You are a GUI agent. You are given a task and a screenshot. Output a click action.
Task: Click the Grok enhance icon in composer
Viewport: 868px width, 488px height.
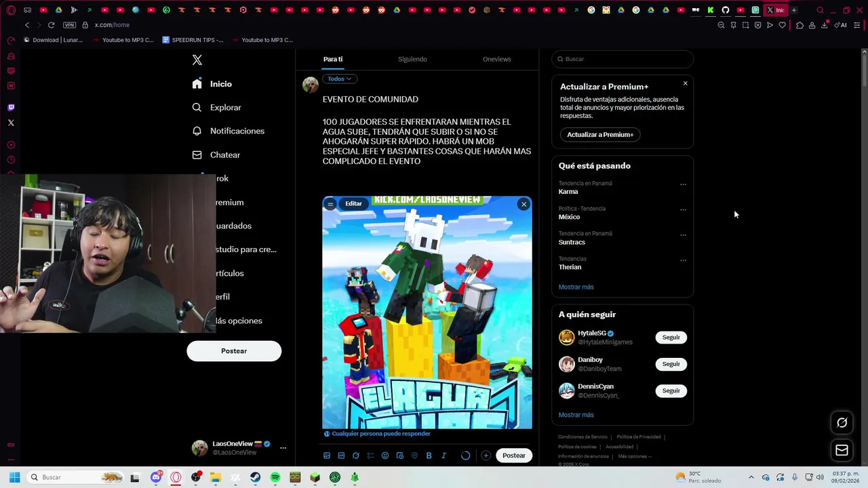(356, 455)
